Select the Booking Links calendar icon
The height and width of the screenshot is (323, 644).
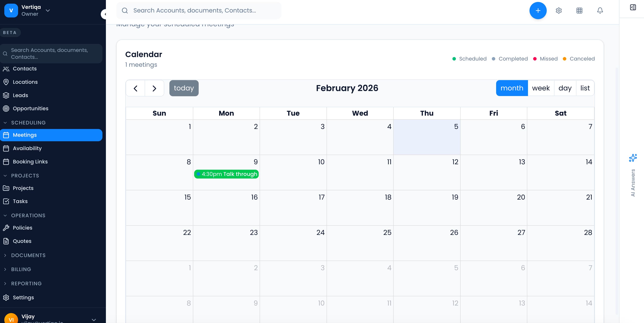coord(6,162)
